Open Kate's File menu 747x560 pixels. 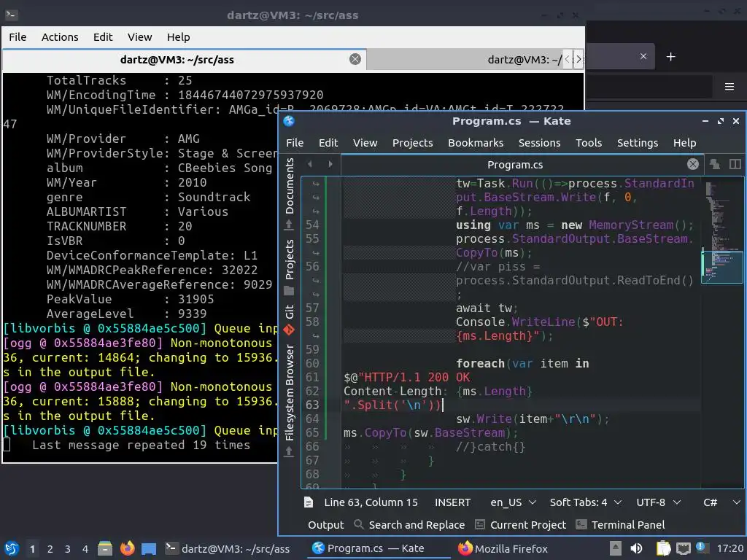point(295,143)
